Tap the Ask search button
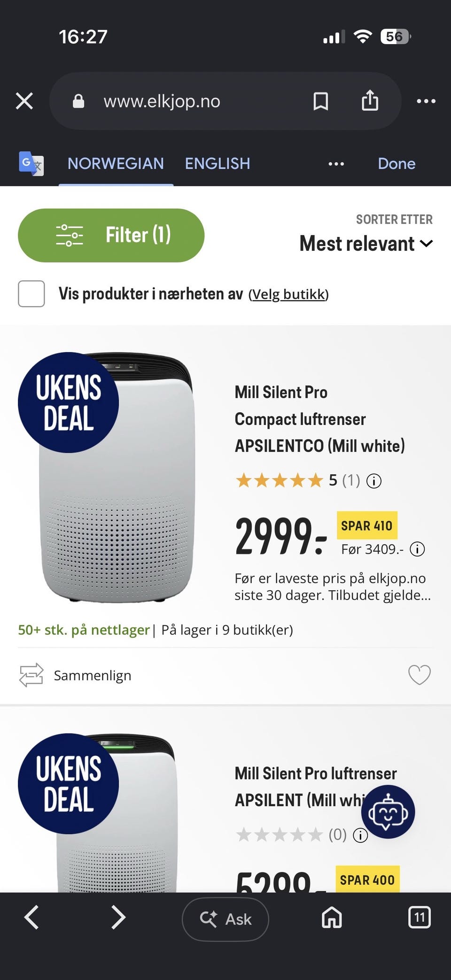 pos(225,919)
